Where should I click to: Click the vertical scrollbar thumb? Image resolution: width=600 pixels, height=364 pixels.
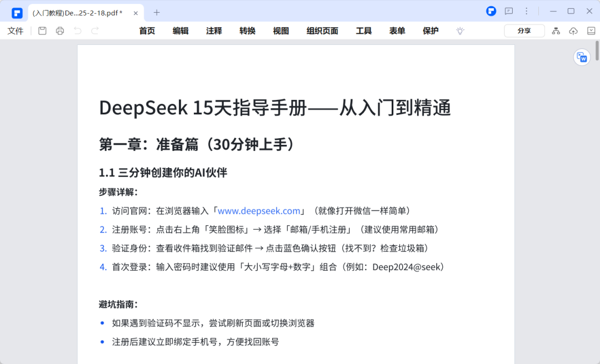coord(597,51)
